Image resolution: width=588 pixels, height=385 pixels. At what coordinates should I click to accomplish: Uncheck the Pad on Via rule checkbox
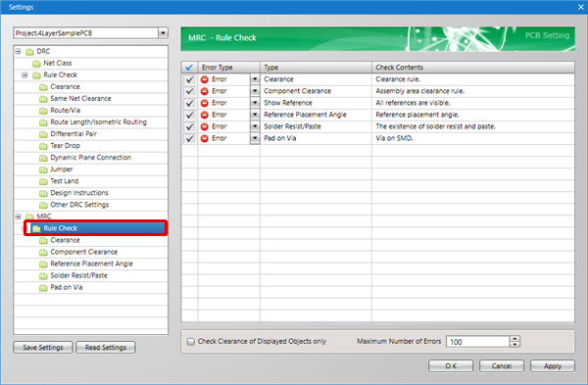pos(190,138)
